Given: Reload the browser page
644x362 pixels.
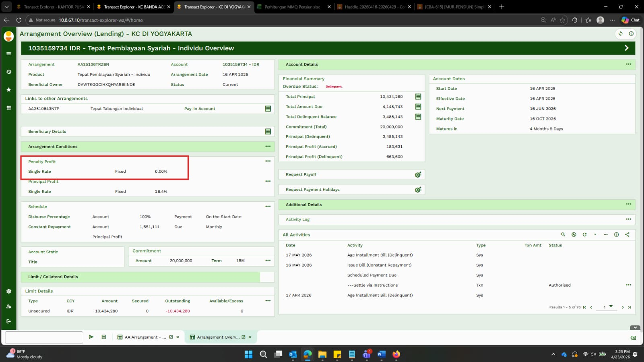Looking at the screenshot, I should point(19,20).
